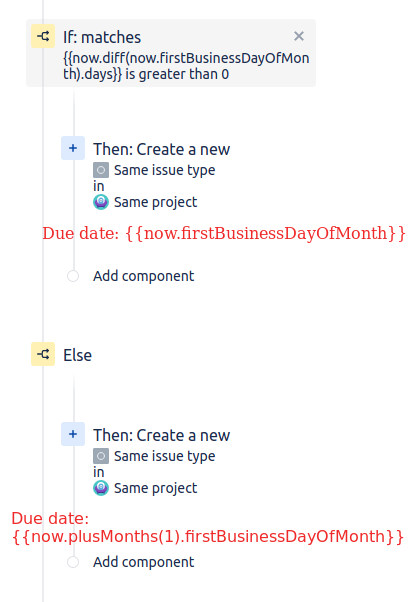Click the Else branch icon
The width and height of the screenshot is (419, 602).
point(43,354)
